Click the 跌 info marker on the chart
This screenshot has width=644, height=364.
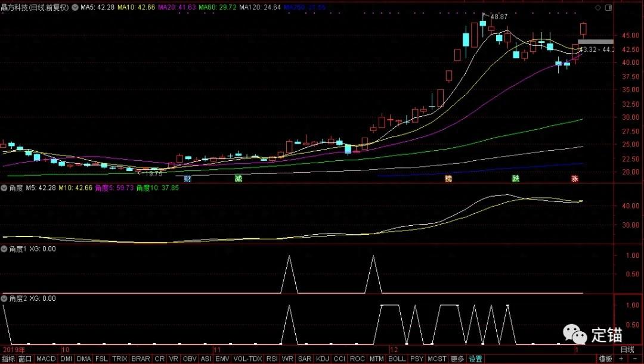coord(515,178)
